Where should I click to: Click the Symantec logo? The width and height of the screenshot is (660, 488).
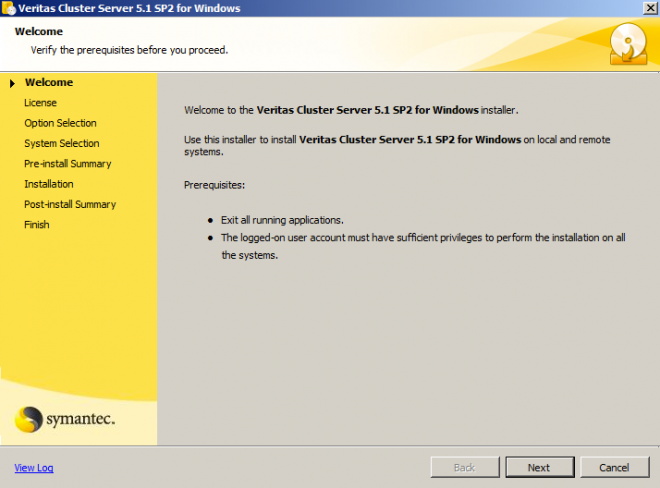64,419
